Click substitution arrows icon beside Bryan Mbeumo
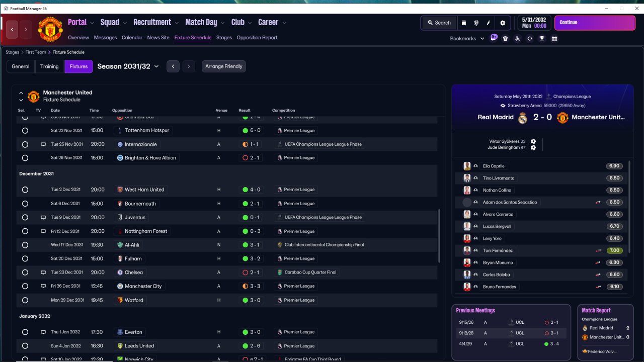644x362 pixels. coord(598,262)
